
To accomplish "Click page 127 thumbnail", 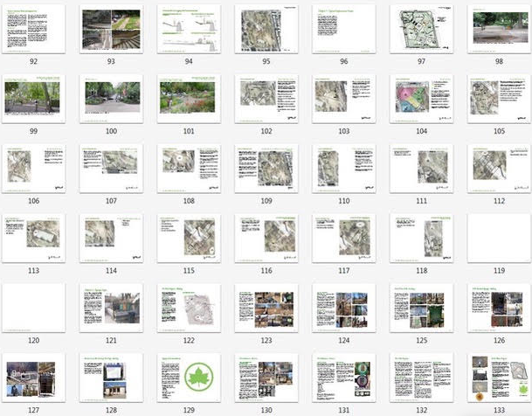I will click(33, 377).
